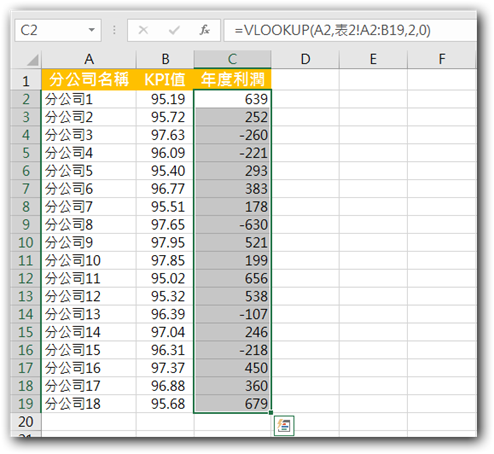Click KPI value 97.04
This screenshot has height=454, width=494.
[x=165, y=332]
